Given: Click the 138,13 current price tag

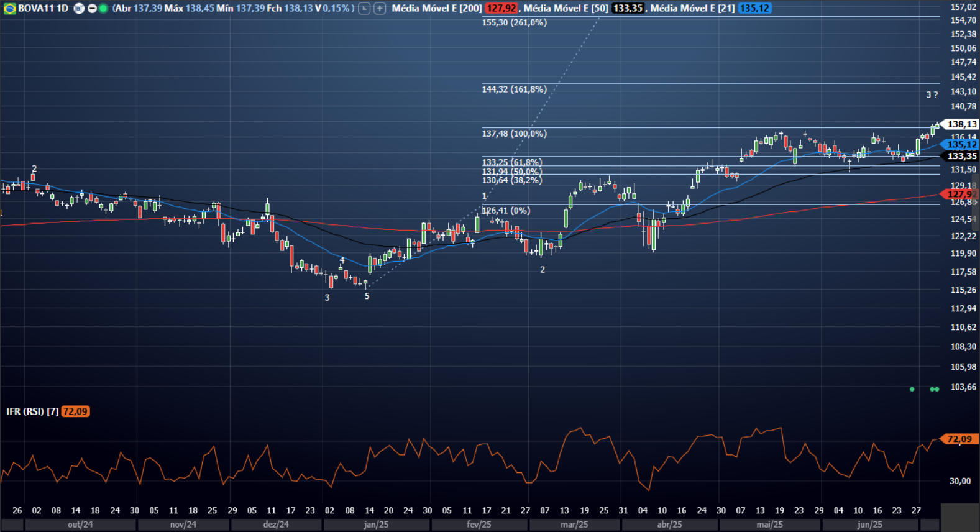Looking at the screenshot, I should coord(961,124).
